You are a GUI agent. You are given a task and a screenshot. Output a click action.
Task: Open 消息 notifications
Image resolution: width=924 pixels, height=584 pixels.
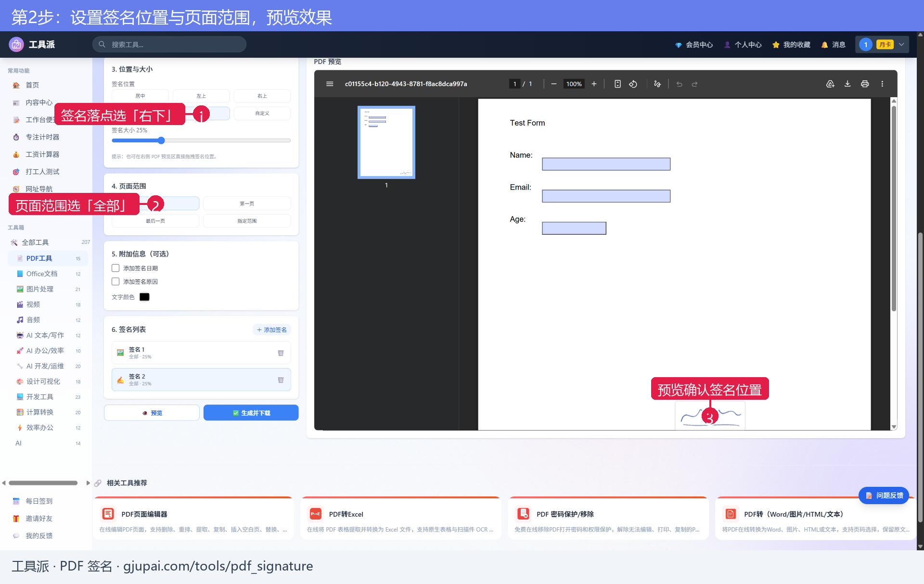[834, 45]
